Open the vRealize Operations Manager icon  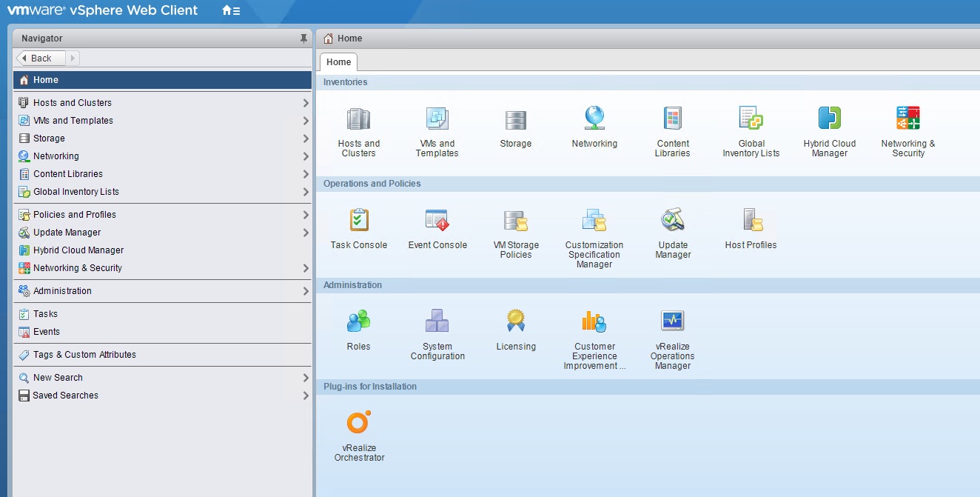pyautogui.click(x=672, y=321)
